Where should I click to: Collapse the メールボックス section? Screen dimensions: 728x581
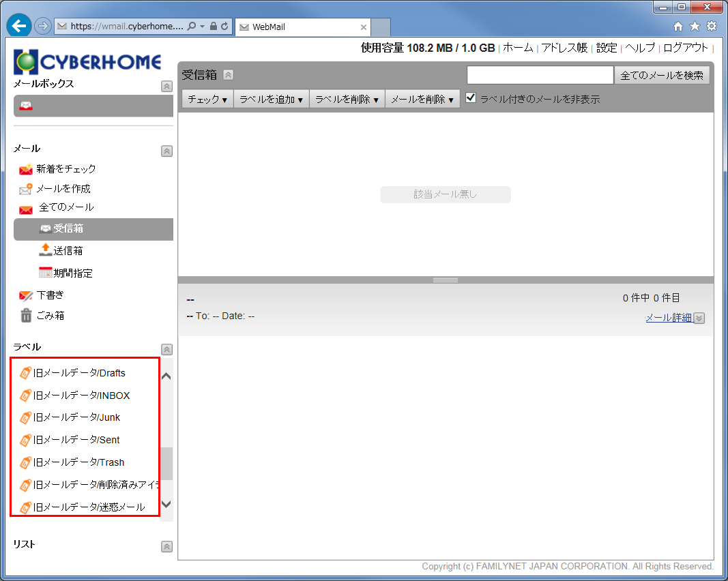point(166,87)
